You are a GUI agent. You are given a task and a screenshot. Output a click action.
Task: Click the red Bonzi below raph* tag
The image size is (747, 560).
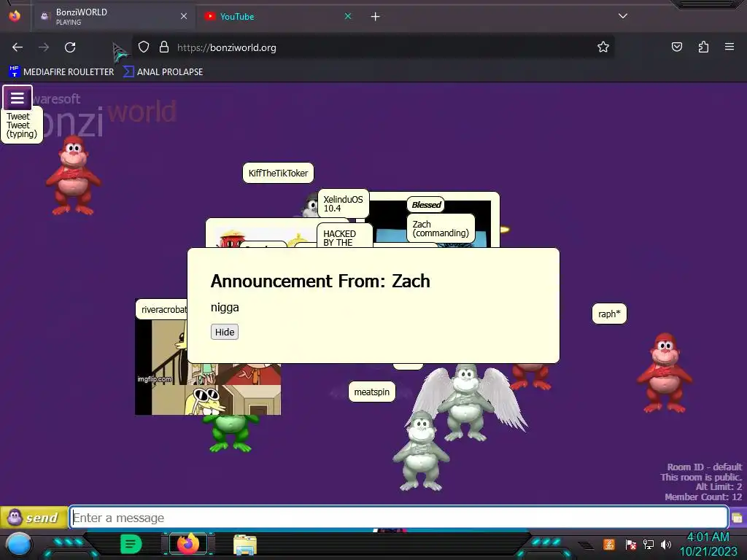click(x=665, y=373)
